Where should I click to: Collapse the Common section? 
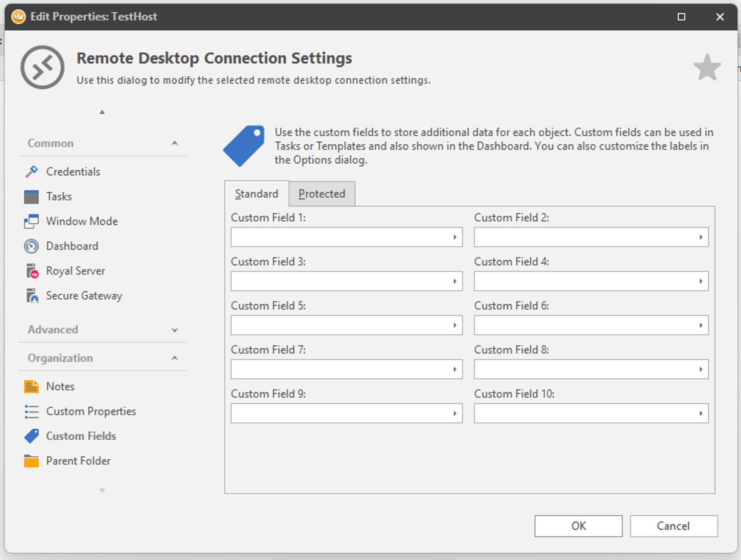(175, 143)
